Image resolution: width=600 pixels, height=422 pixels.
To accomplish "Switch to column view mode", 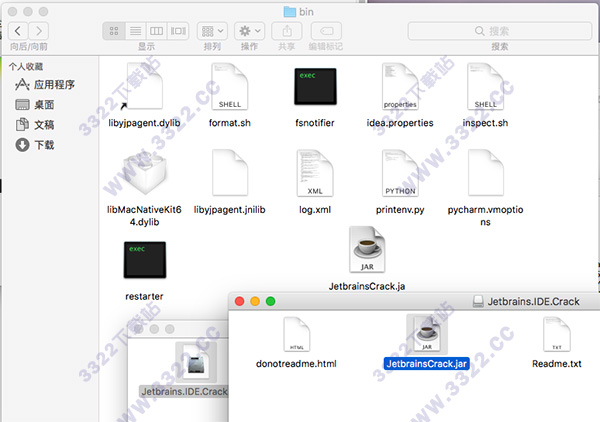I will tap(157, 31).
